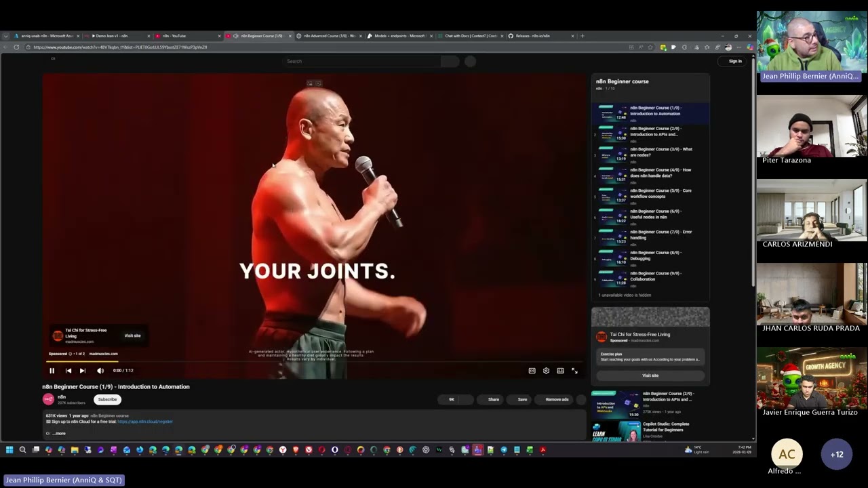Subscribe to the n8n channel
The width and height of the screenshot is (868, 488).
pos(107,399)
